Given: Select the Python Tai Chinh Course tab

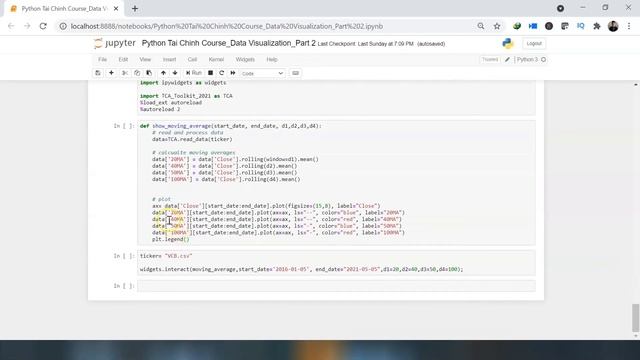Looking at the screenshot, I should pos(64,9).
